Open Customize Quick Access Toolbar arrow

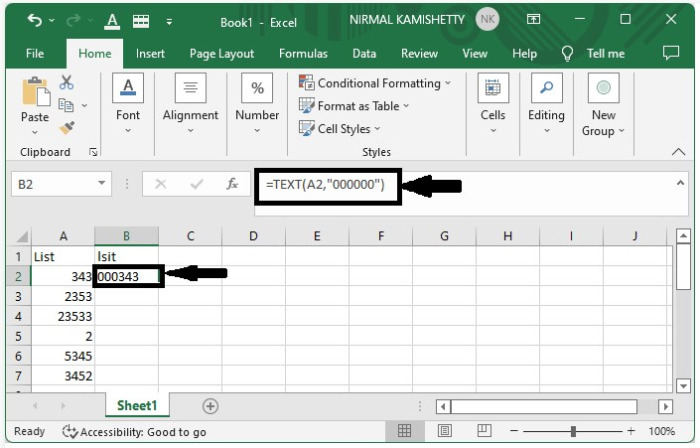coord(169,21)
